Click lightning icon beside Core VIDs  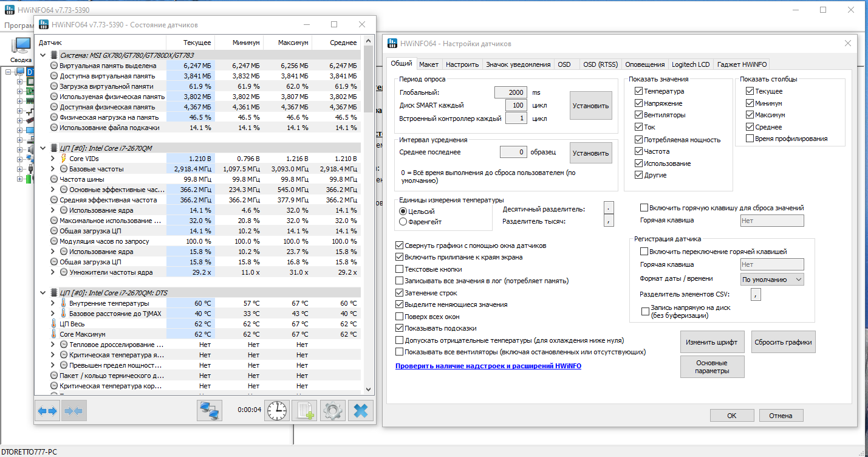[64, 159]
